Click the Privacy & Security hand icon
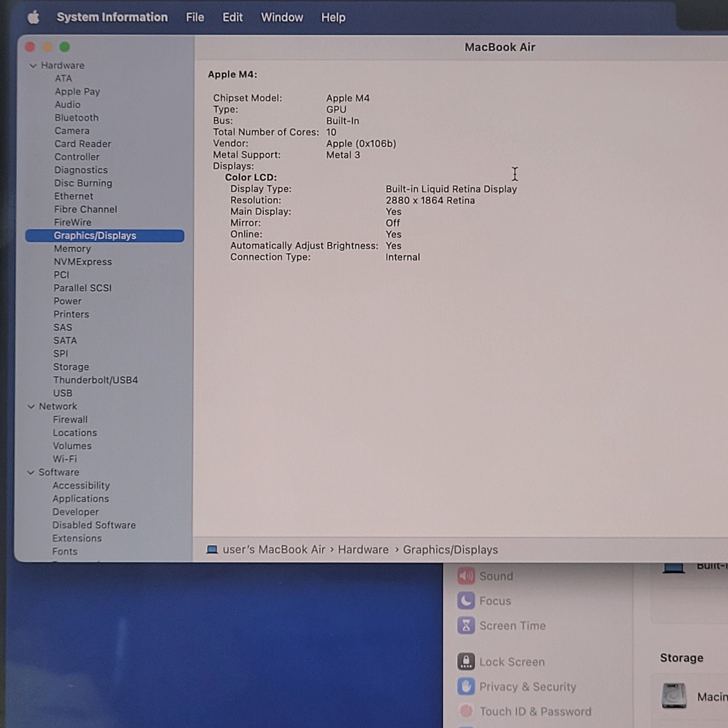728x728 pixels. coord(466,686)
